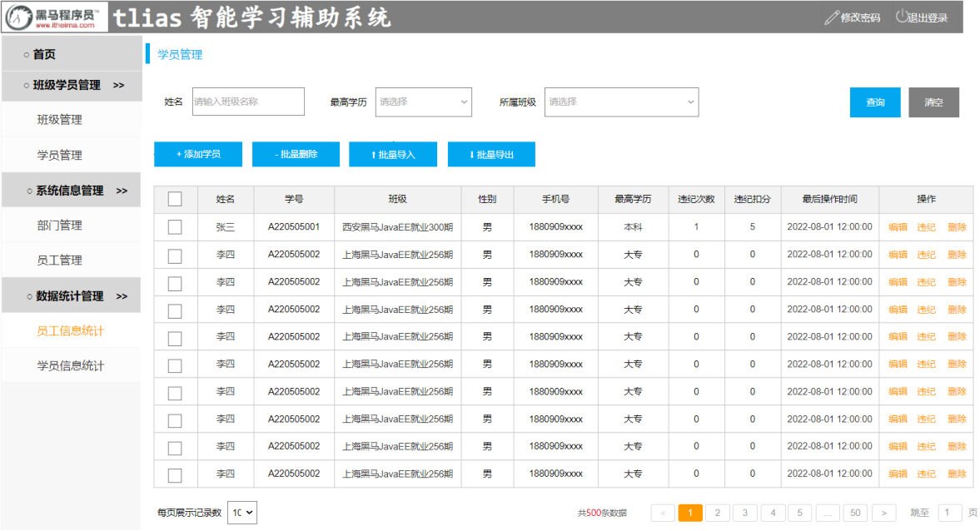
Task: Click the next page arrow
Action: coord(883,513)
